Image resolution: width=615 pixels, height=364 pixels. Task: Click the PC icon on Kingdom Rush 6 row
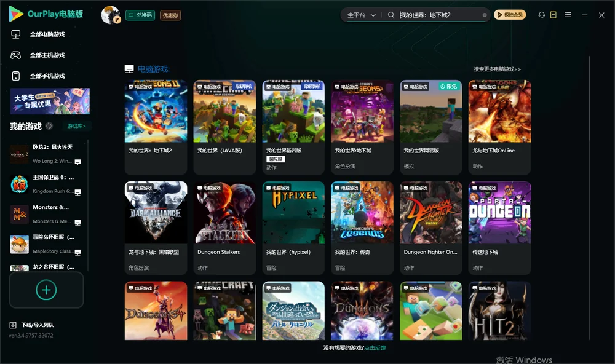tap(77, 192)
